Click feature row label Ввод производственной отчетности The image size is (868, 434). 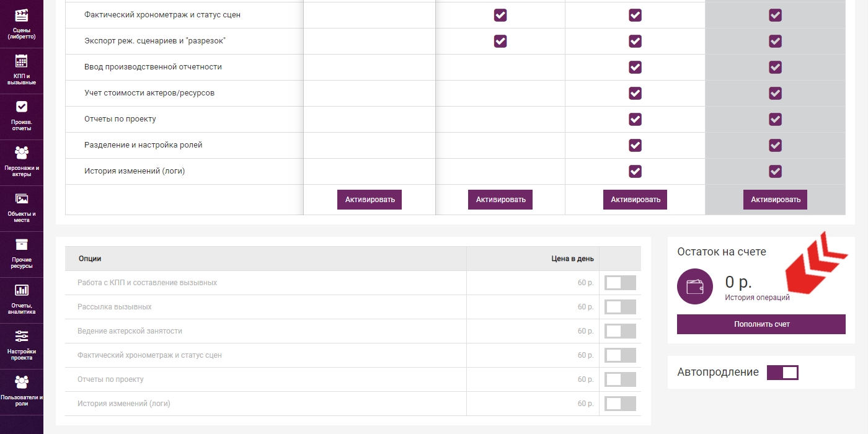click(x=153, y=67)
